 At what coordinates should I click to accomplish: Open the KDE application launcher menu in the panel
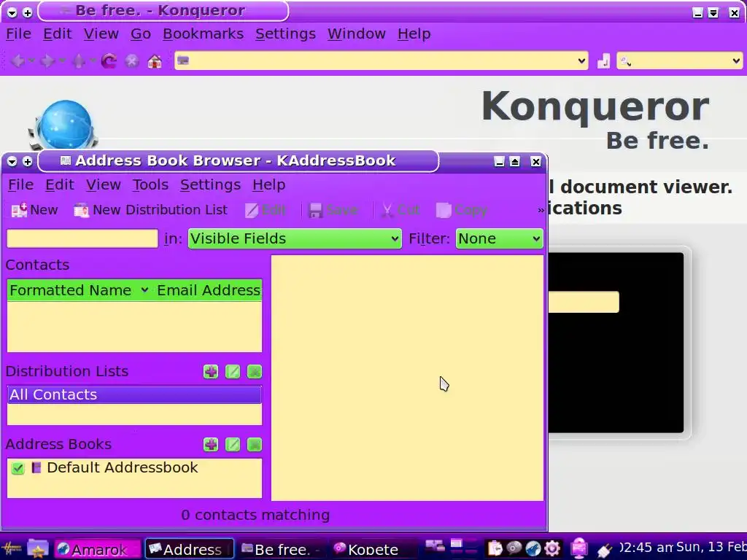[x=11, y=548]
